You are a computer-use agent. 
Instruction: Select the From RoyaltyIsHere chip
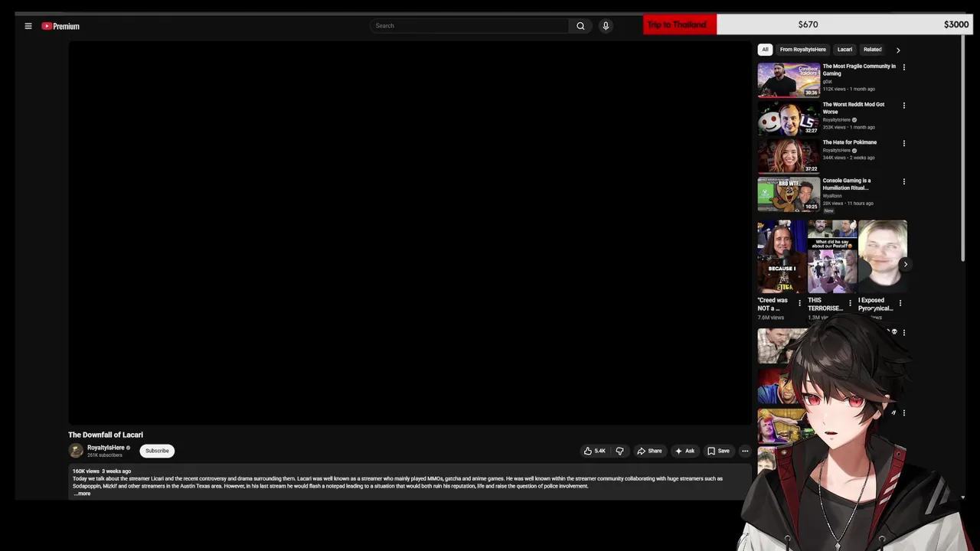point(802,50)
